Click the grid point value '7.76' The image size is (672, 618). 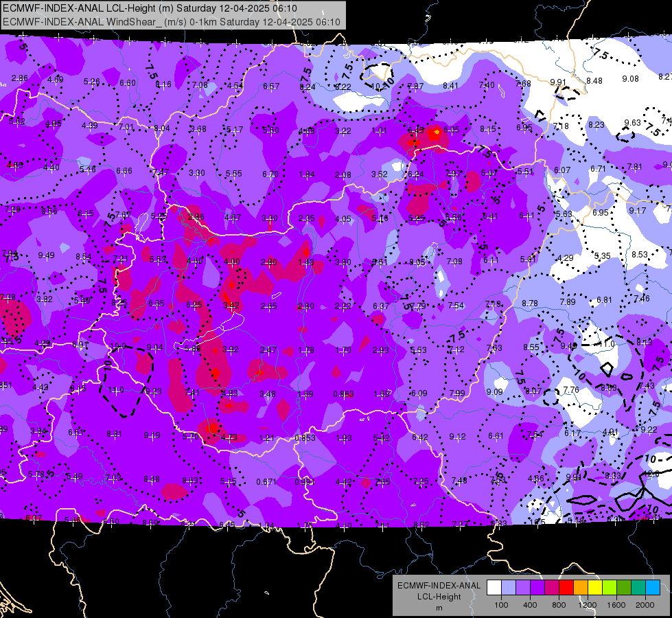pos(571,389)
